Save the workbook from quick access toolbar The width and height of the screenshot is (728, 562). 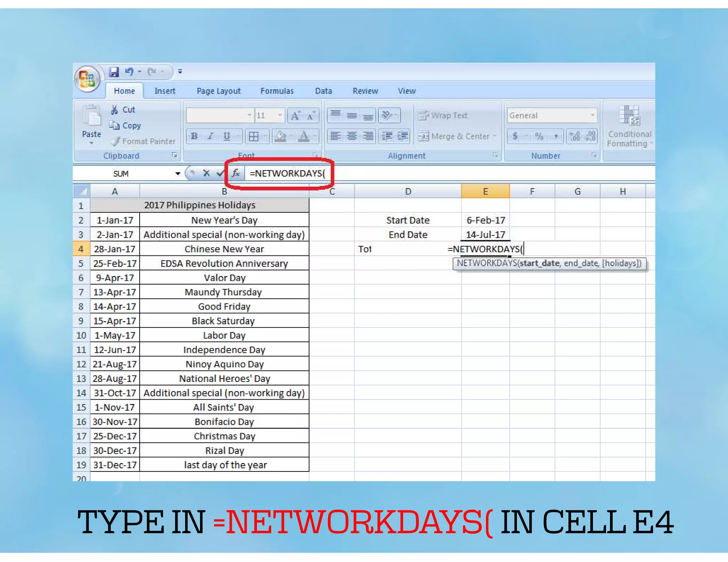coord(114,72)
